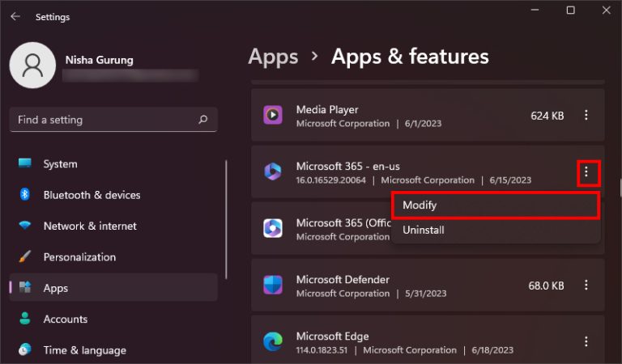
Task: Click the Find a setting search box
Action: point(105,120)
